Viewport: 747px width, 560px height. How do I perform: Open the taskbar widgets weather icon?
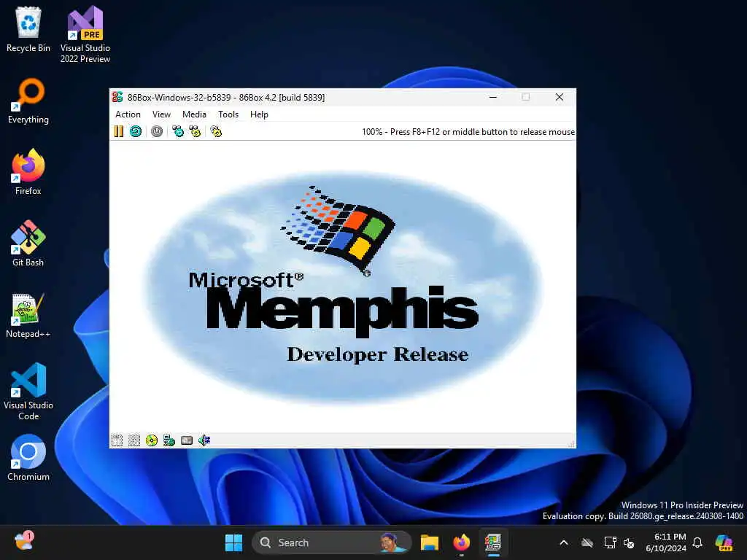click(x=24, y=542)
